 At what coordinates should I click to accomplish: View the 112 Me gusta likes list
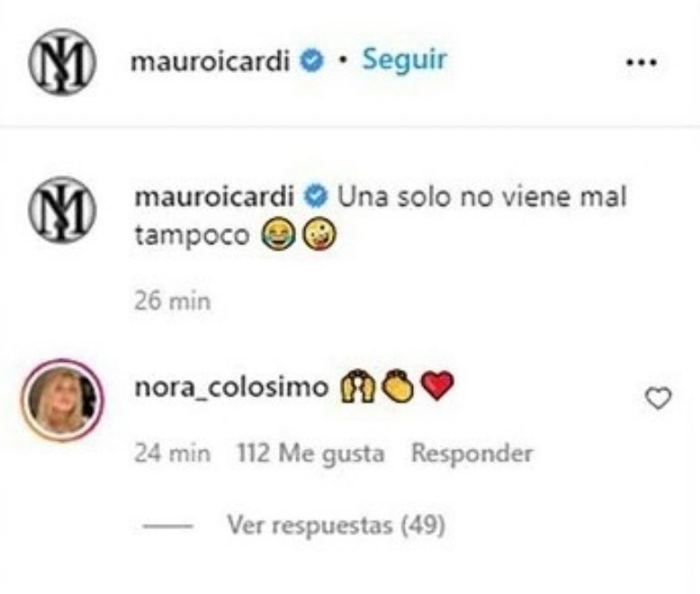click(310, 454)
